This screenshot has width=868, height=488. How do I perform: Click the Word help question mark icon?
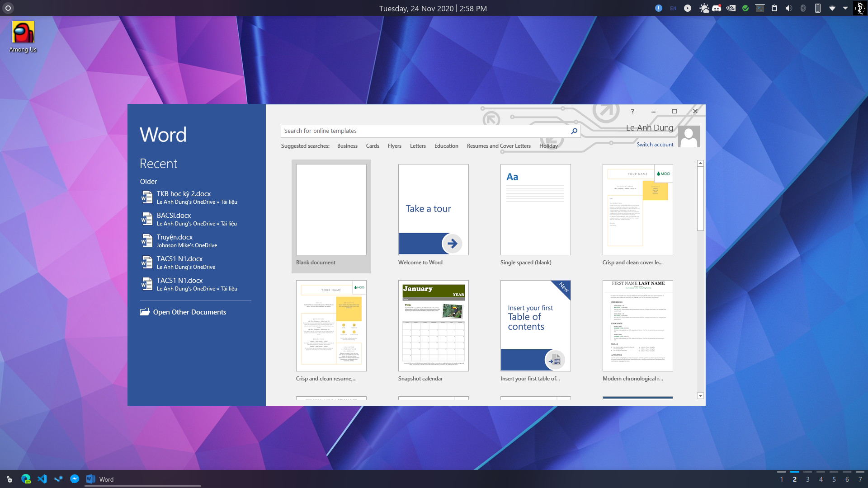[632, 111]
